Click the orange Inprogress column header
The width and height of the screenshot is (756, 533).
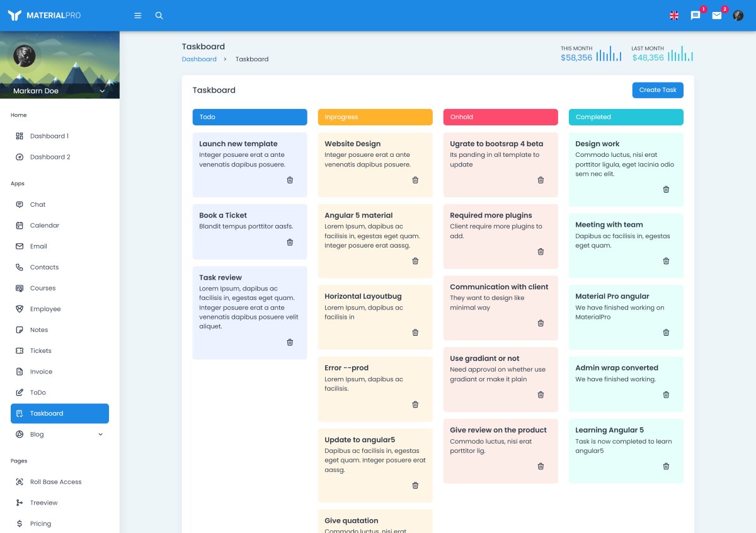pyautogui.click(x=375, y=117)
